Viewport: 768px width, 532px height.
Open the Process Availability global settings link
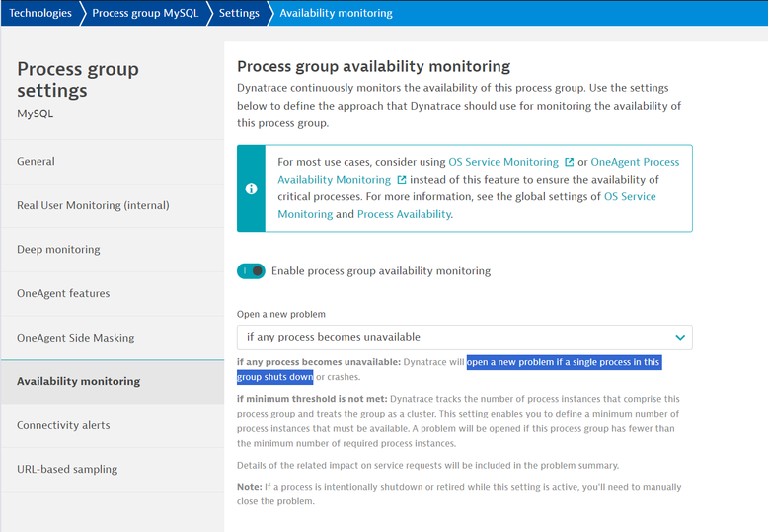coord(404,214)
